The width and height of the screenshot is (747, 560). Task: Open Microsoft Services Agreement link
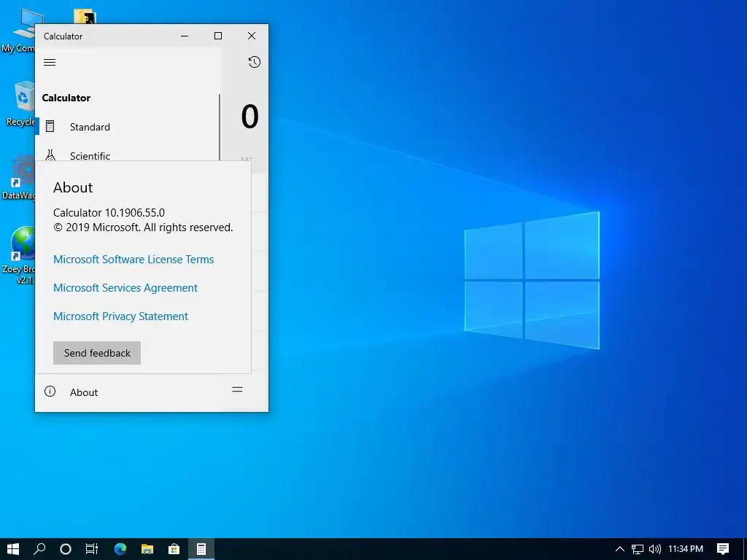[x=125, y=288]
